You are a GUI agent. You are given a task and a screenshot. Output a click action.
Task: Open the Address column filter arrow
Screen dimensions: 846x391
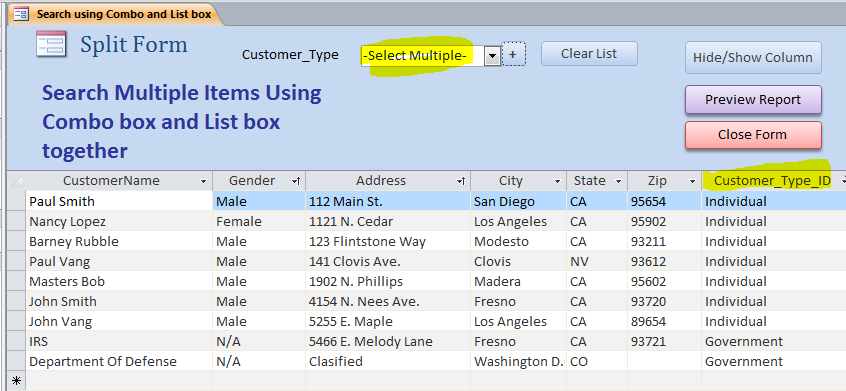point(461,181)
